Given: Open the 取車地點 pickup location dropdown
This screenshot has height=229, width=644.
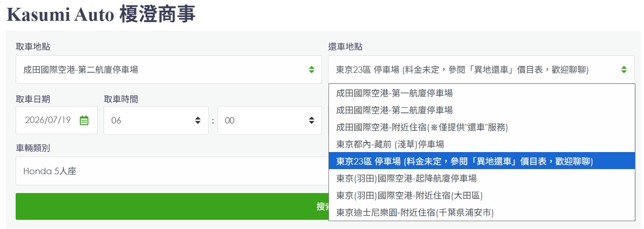Looking at the screenshot, I should [169, 70].
